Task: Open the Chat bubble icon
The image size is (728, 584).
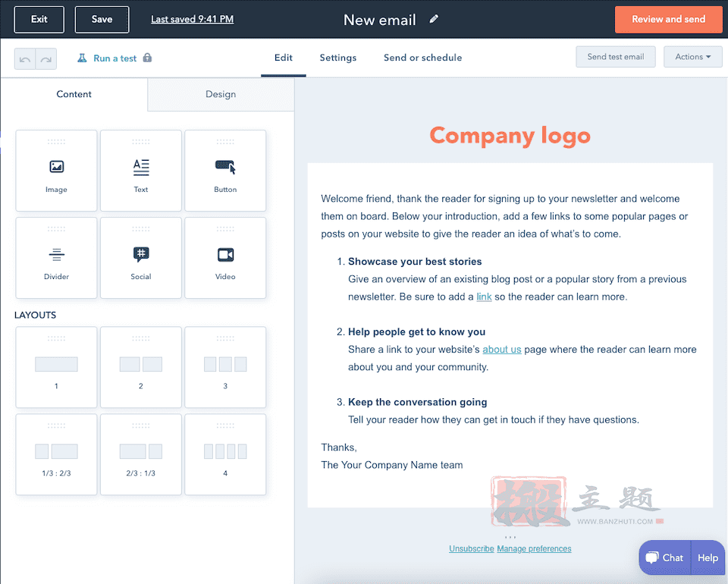Action: point(652,557)
